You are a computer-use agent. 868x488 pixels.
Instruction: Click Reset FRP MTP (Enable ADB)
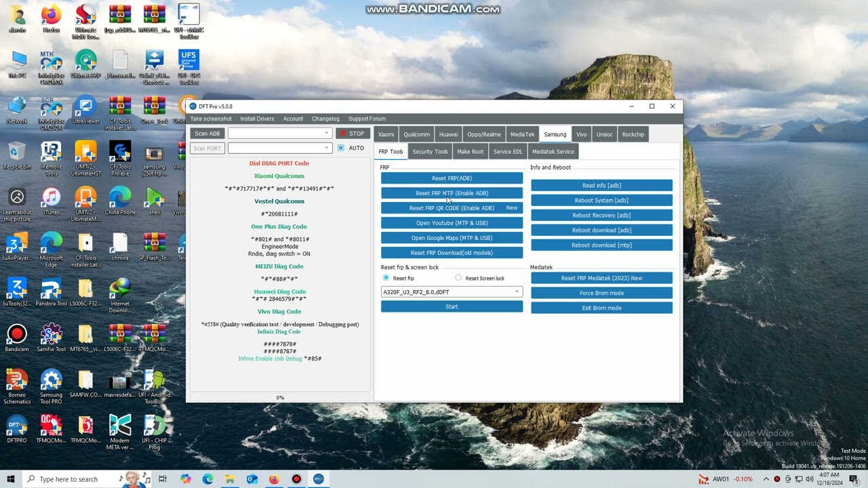[452, 193]
